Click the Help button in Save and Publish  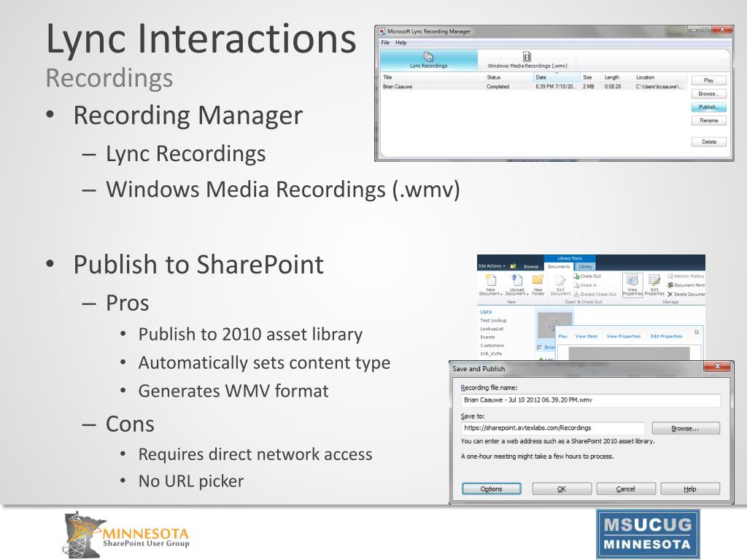690,489
